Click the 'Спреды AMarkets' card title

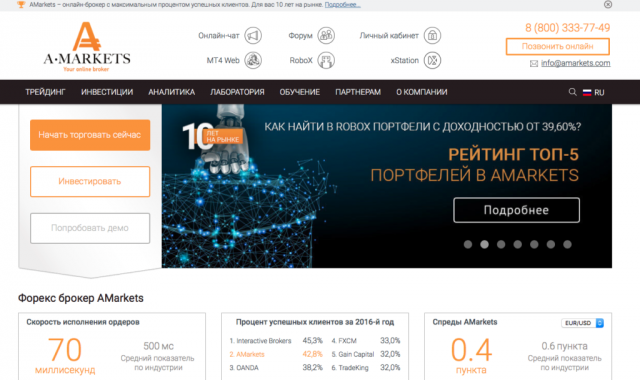[465, 322]
